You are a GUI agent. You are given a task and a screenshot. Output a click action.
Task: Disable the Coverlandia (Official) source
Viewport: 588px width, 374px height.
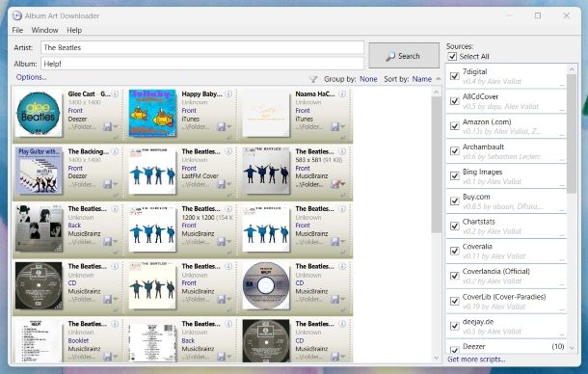pos(455,276)
